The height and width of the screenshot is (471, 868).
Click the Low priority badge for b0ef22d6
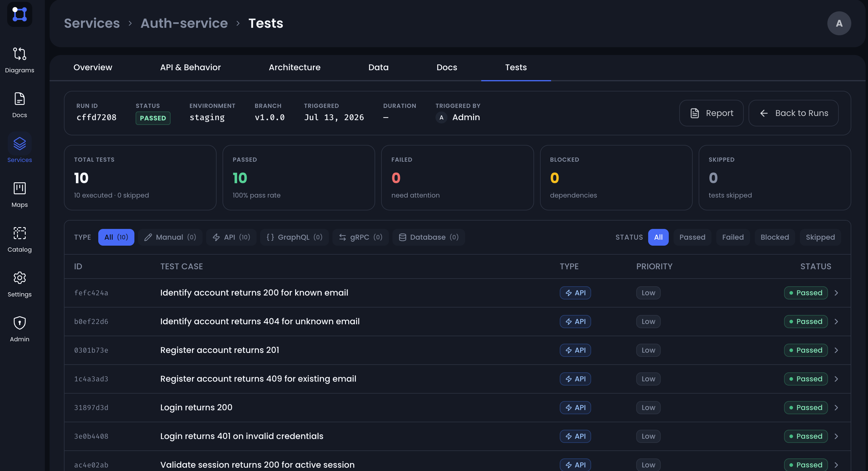click(648, 322)
